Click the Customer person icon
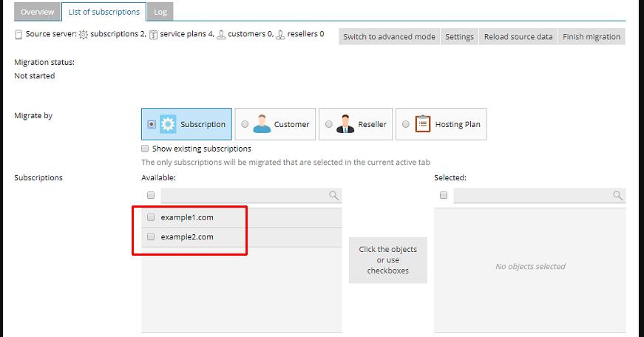The width and height of the screenshot is (644, 337). pyautogui.click(x=262, y=124)
